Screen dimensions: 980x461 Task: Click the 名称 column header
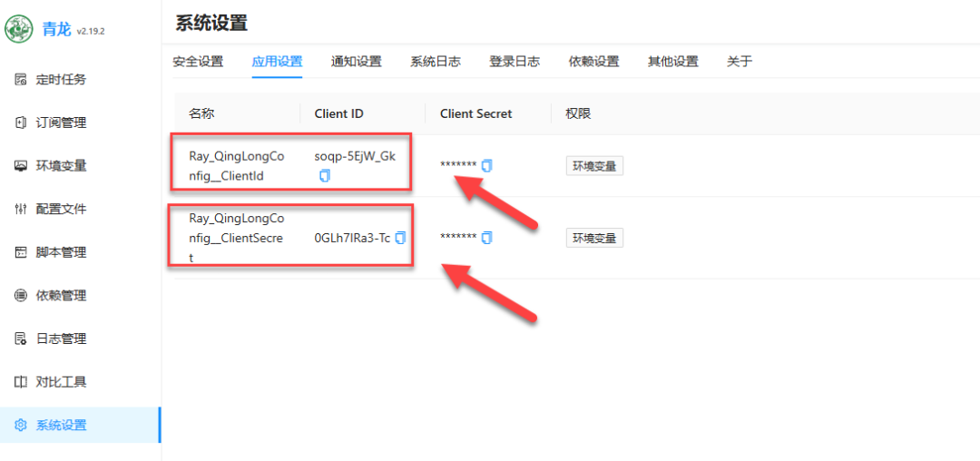point(201,113)
